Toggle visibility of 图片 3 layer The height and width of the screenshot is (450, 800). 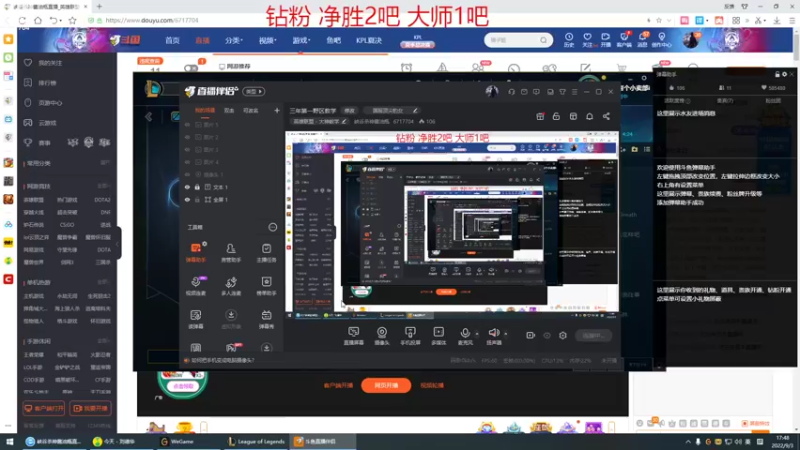point(187,149)
